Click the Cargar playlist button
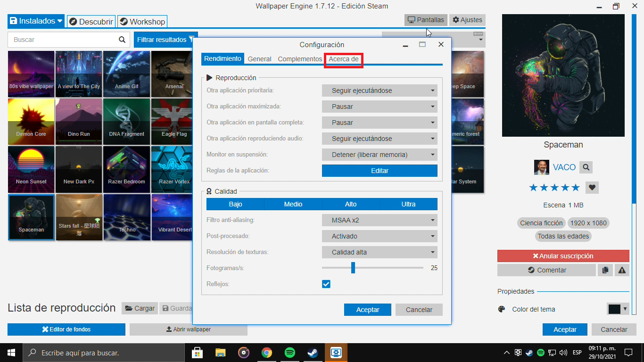Image resolution: width=644 pixels, height=362 pixels. (x=140, y=308)
